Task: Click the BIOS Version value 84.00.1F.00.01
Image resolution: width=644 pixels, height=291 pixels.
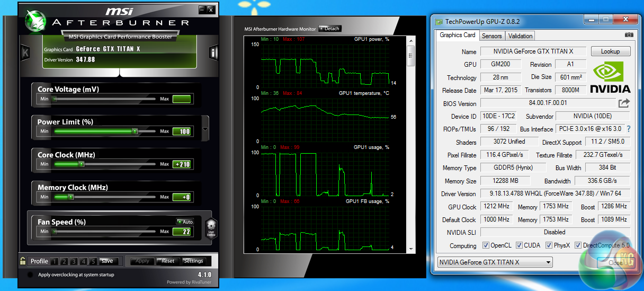Action: point(548,103)
